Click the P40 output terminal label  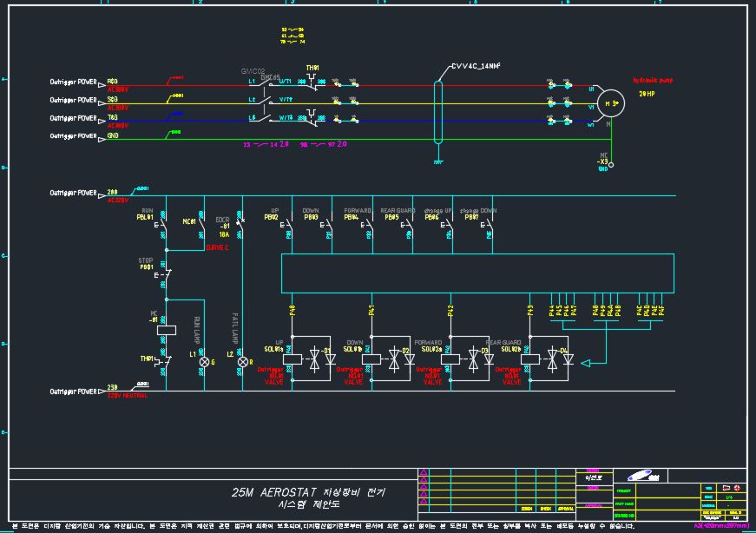pyautogui.click(x=293, y=311)
